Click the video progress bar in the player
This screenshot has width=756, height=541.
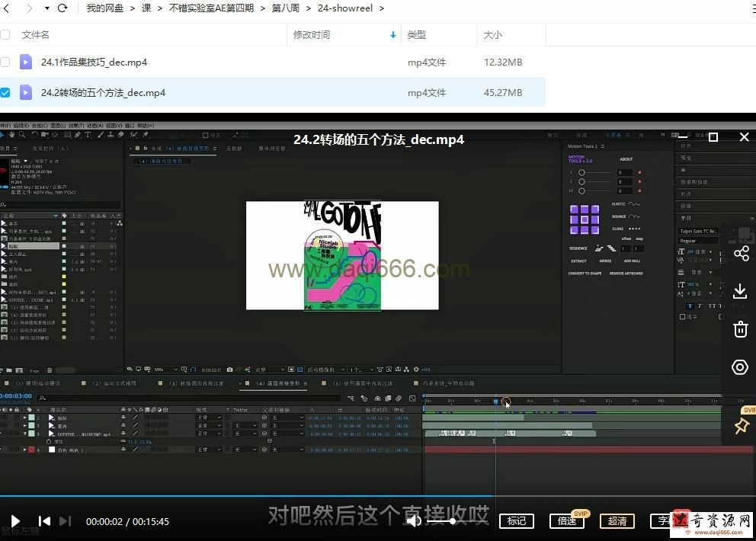(378, 496)
